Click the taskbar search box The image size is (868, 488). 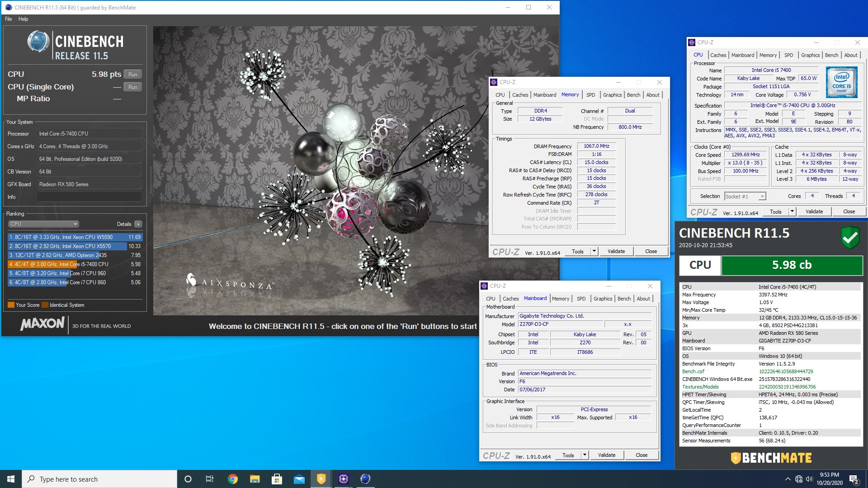coord(99,479)
